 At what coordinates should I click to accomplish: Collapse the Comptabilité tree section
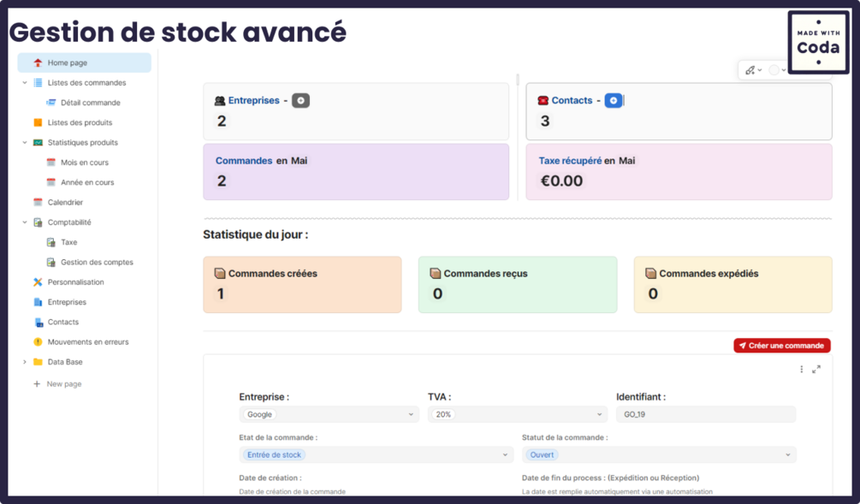25,222
